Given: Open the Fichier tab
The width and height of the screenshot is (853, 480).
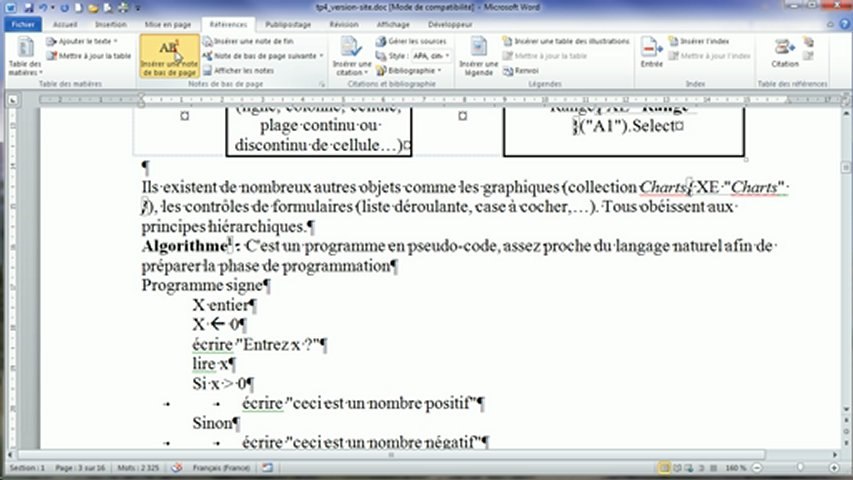Looking at the screenshot, I should [x=23, y=24].
